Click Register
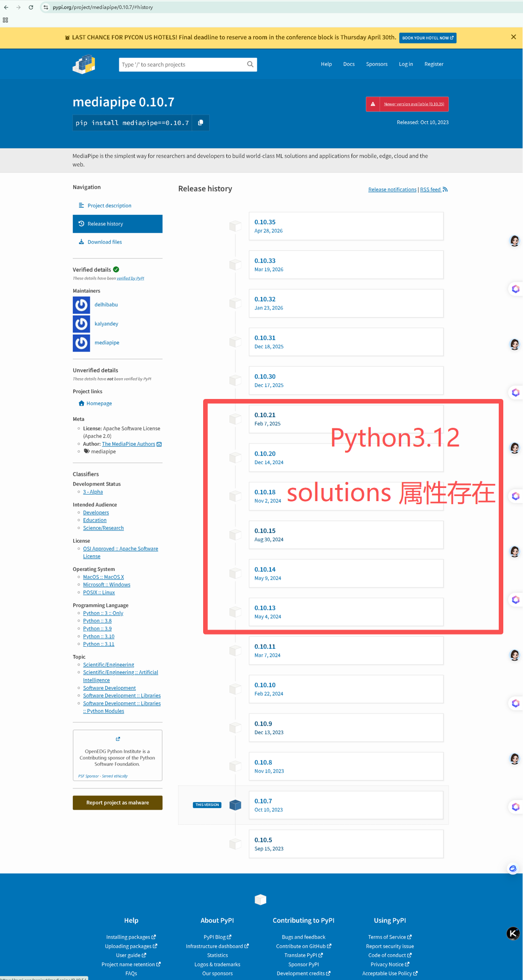Viewport: 523px width, 980px height. (434, 64)
